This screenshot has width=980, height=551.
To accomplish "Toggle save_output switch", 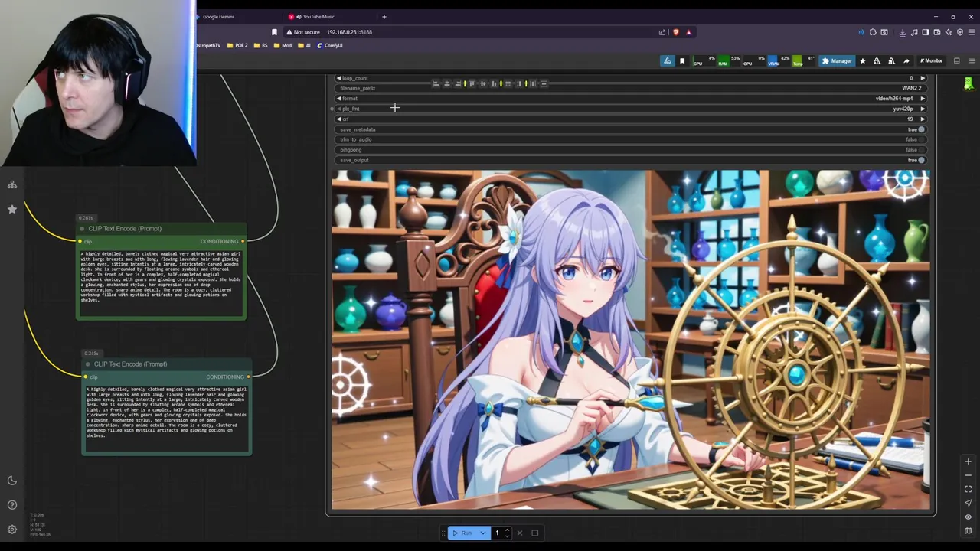I will coord(921,160).
